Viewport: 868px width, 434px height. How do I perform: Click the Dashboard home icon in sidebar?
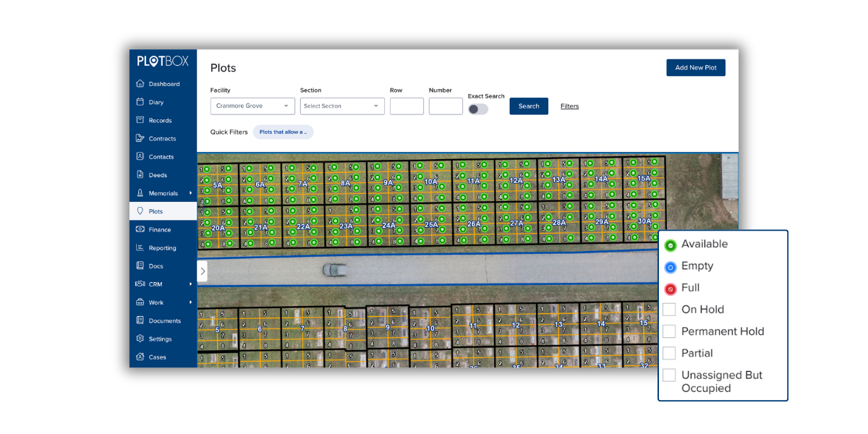[x=140, y=84]
